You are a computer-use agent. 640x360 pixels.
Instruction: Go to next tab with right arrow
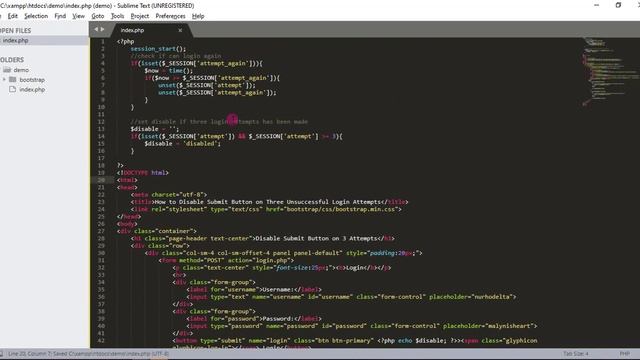102,29
